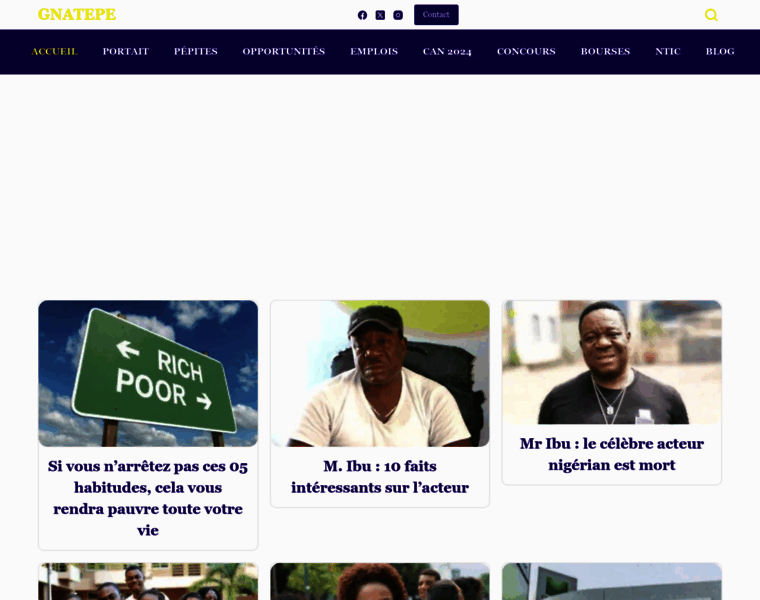Open the search magnifier icon
Viewport: 760px width, 600px height.
tap(711, 15)
